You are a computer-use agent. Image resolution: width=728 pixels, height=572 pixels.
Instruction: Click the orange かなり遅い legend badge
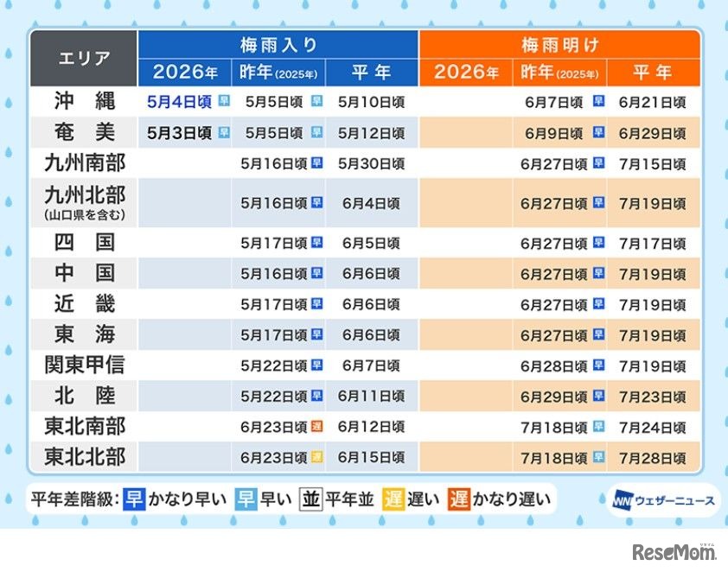(459, 499)
